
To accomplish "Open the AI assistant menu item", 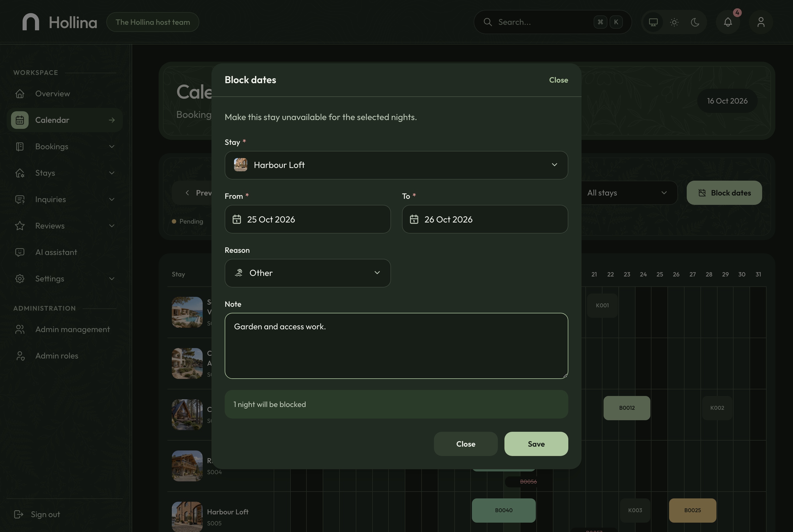I will (64, 252).
